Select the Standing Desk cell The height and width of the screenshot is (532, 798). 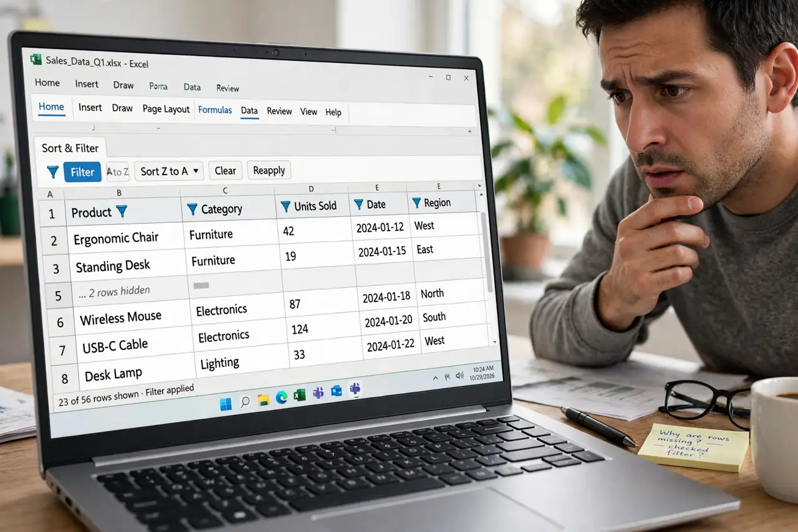(x=127, y=265)
